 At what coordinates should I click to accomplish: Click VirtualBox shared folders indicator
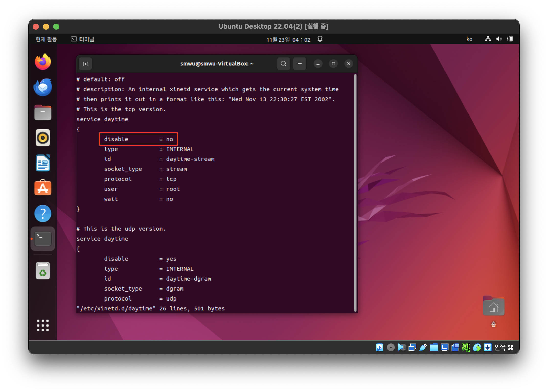[x=434, y=348]
